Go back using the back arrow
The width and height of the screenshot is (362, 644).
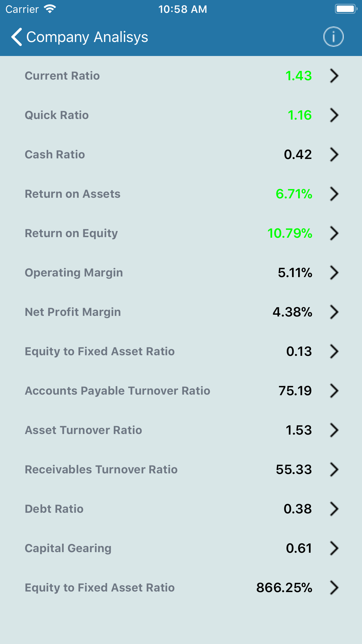[x=17, y=37]
